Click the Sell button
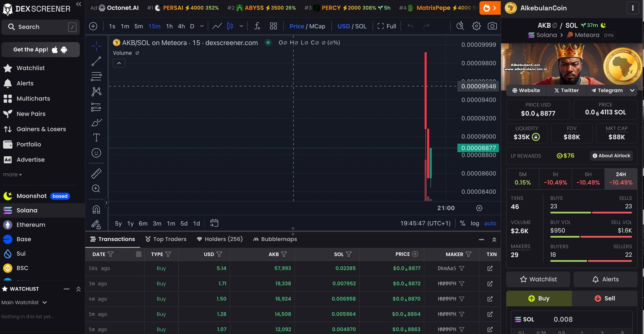Screen dimensions: 644x334 [x=605, y=299]
